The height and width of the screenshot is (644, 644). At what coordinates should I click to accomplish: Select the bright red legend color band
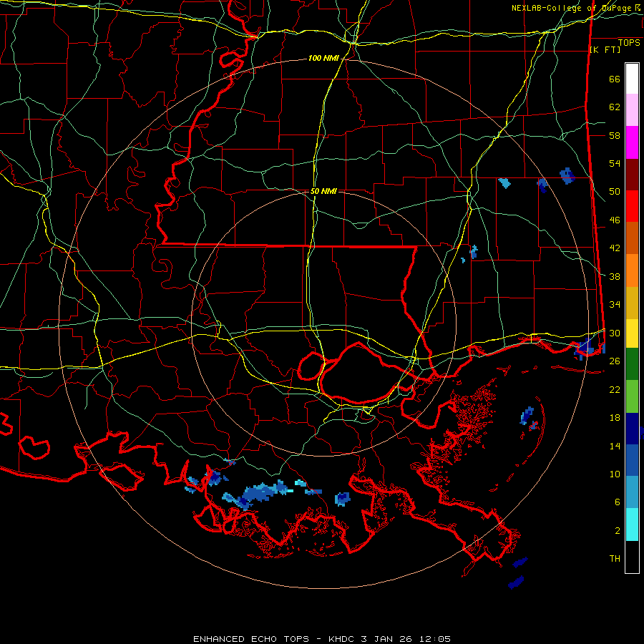(632, 206)
